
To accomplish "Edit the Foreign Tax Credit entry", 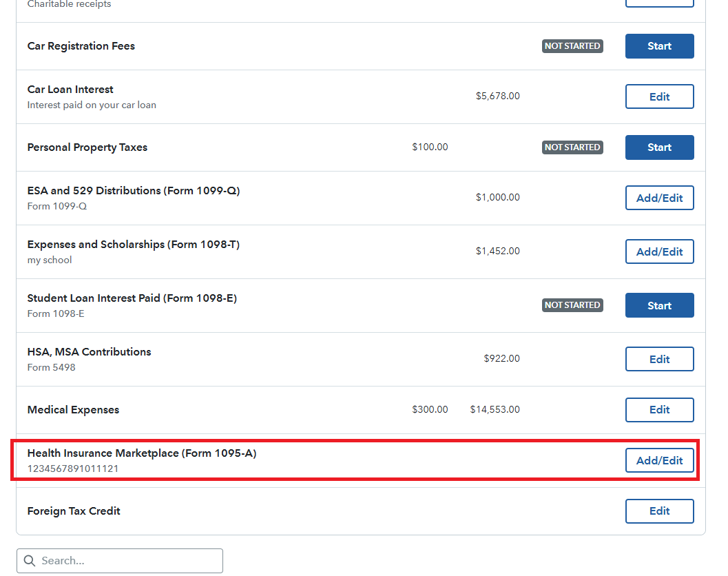I will (659, 511).
